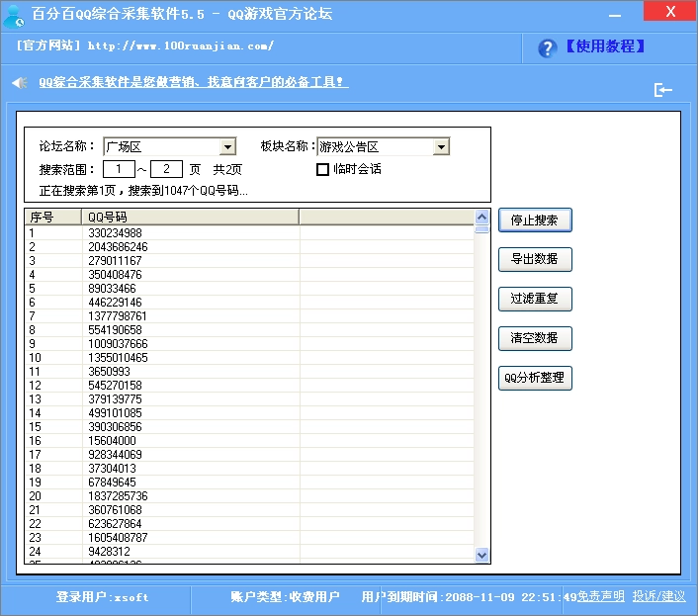Viewport: 698px width, 616px height.
Task: Click the search progress status message
Action: tap(143, 191)
